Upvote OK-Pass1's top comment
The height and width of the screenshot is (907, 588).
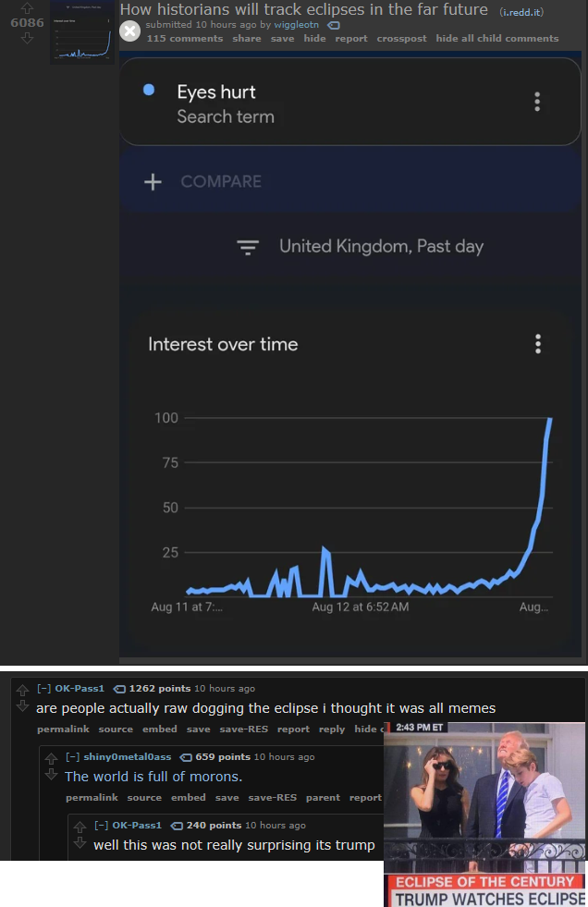22,690
